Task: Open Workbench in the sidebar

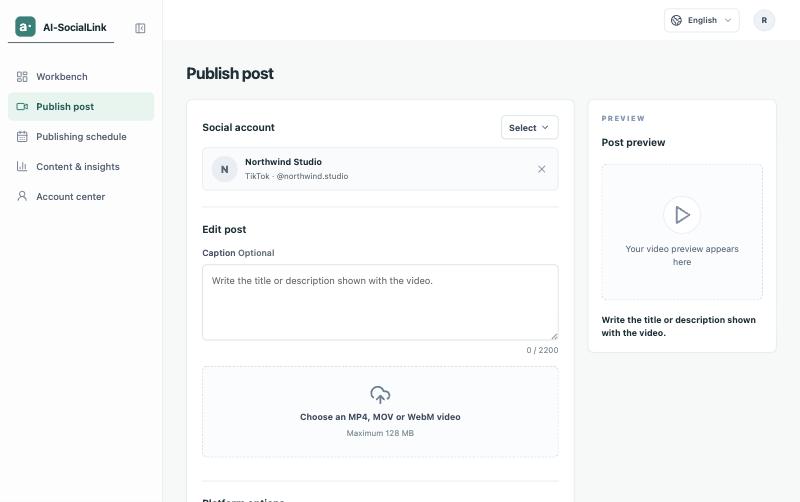Action: [x=81, y=77]
